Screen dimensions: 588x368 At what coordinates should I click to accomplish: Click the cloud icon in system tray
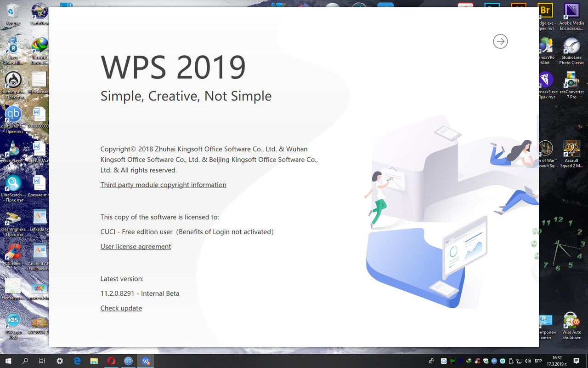pos(444,361)
